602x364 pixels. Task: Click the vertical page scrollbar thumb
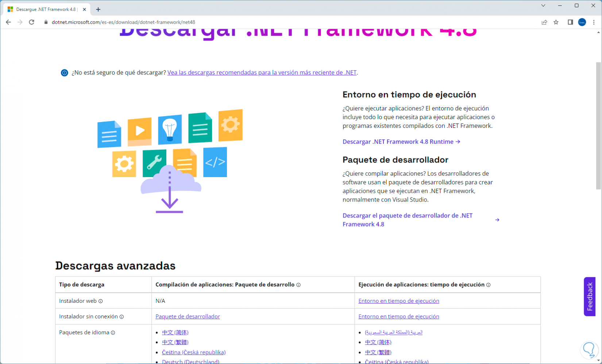pyautogui.click(x=598, y=126)
